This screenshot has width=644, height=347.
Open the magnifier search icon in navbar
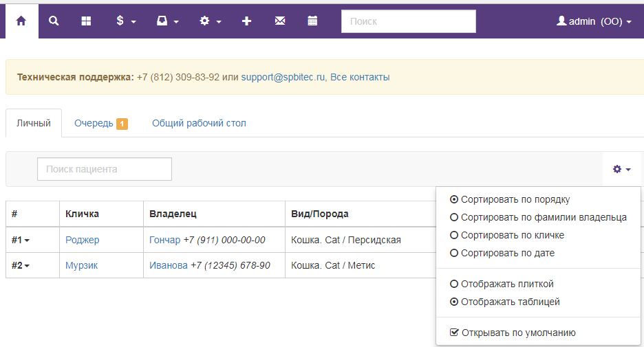point(54,21)
